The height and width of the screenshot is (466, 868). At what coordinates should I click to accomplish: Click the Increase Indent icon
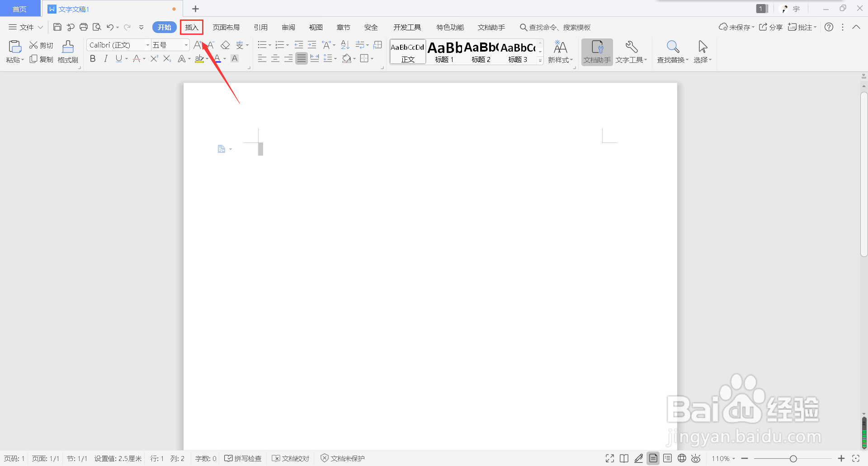312,45
